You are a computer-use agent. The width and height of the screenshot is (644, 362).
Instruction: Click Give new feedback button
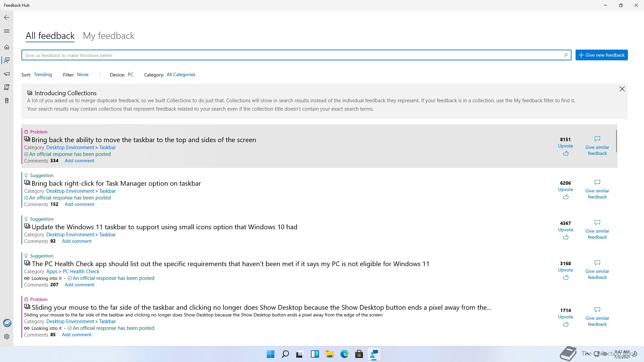tap(602, 55)
